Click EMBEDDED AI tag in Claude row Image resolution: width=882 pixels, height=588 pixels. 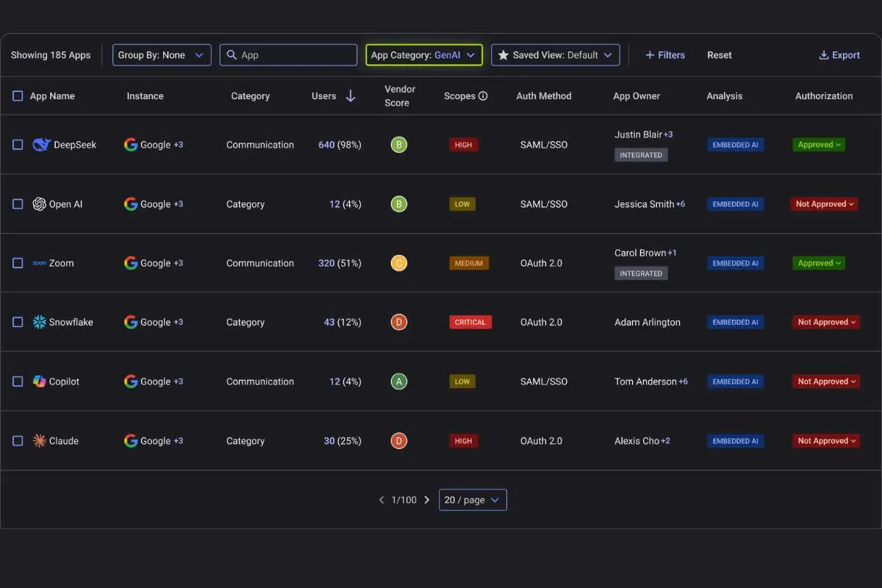[736, 441]
